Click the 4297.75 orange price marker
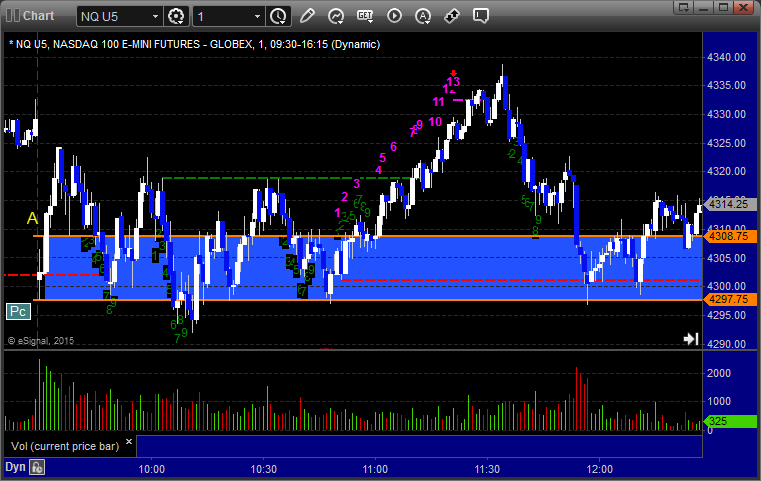Image resolution: width=761 pixels, height=481 pixels. click(730, 299)
